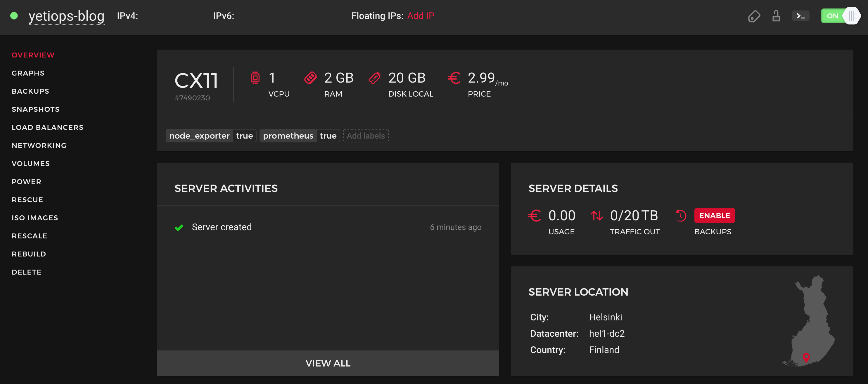Click VIEW ALL under Server Activities

328,363
